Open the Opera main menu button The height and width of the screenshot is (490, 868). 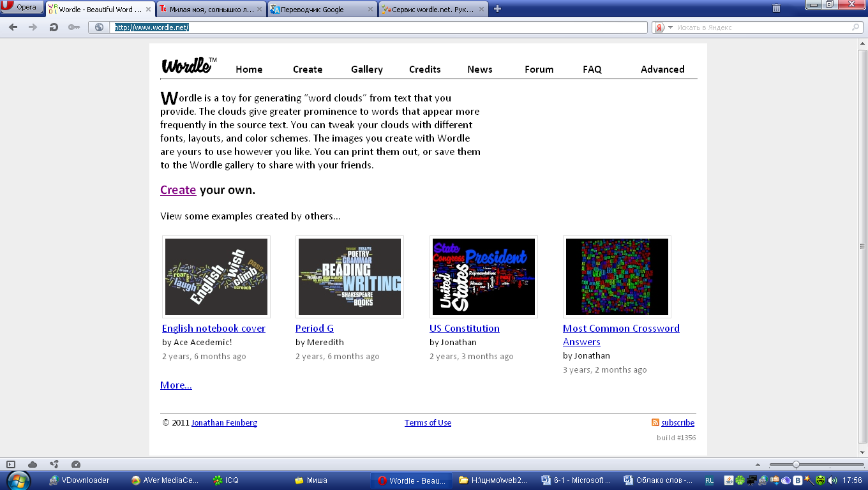click(22, 8)
